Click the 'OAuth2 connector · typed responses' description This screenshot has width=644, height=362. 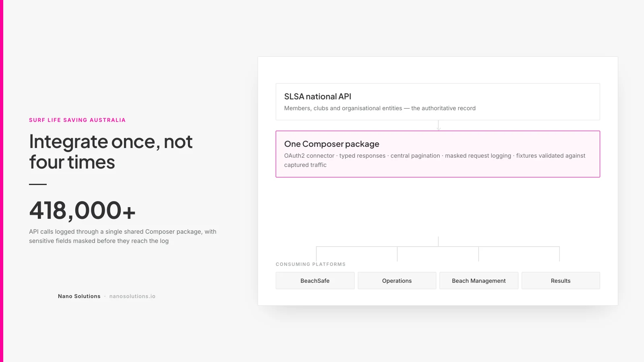(435, 160)
